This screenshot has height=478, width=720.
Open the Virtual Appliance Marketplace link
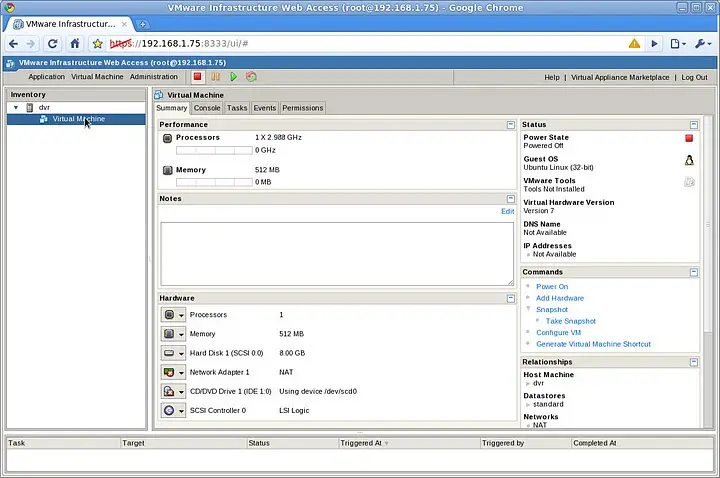pos(620,78)
